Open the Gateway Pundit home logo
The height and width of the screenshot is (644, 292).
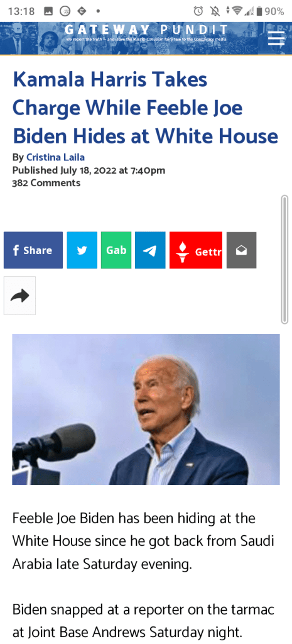click(x=146, y=33)
